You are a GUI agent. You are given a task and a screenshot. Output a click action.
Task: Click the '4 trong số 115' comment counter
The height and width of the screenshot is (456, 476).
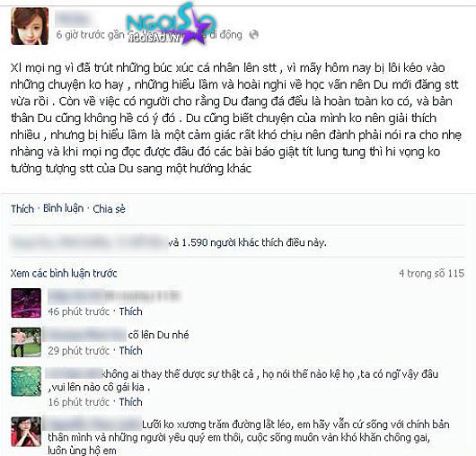[432, 274]
